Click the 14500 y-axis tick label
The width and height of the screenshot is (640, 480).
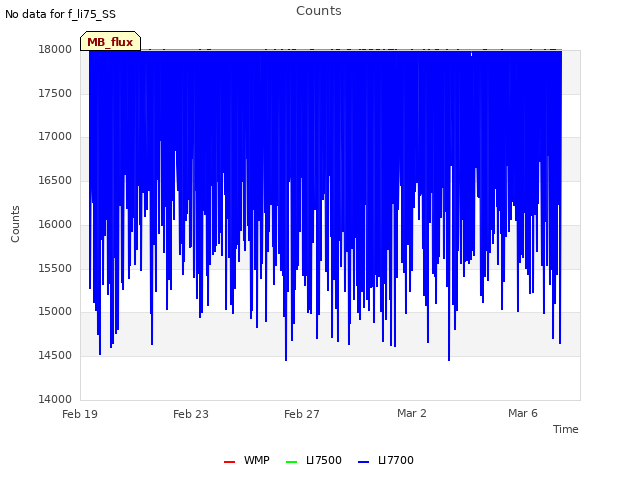[x=55, y=356]
